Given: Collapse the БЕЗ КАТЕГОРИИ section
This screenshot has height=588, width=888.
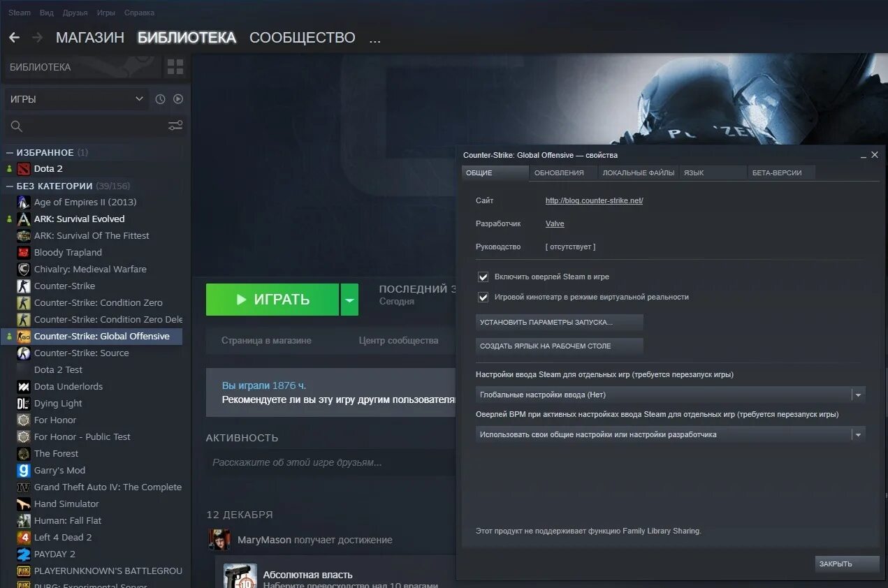Looking at the screenshot, I should tap(10, 186).
